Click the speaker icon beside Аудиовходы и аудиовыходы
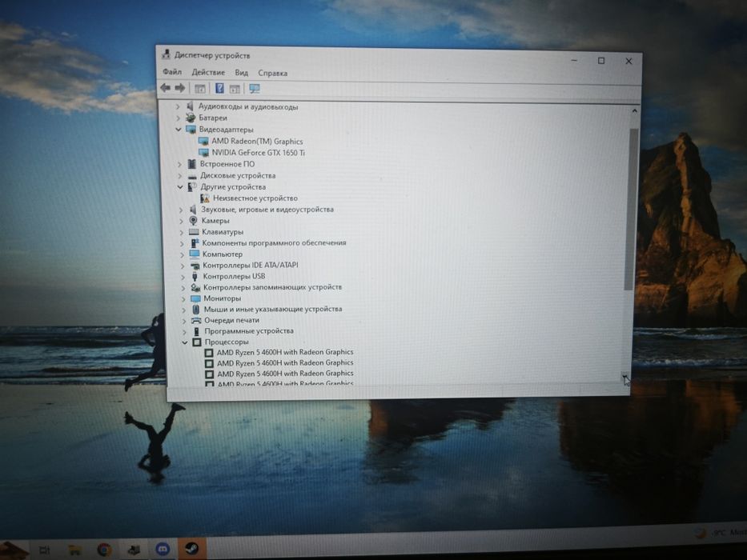The image size is (747, 560). [x=190, y=106]
